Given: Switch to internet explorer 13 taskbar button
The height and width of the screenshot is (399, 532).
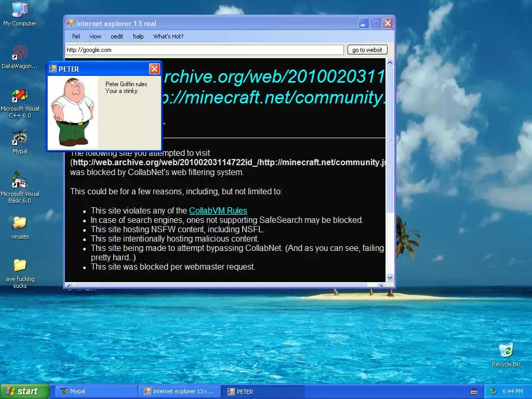Looking at the screenshot, I should tap(180, 392).
